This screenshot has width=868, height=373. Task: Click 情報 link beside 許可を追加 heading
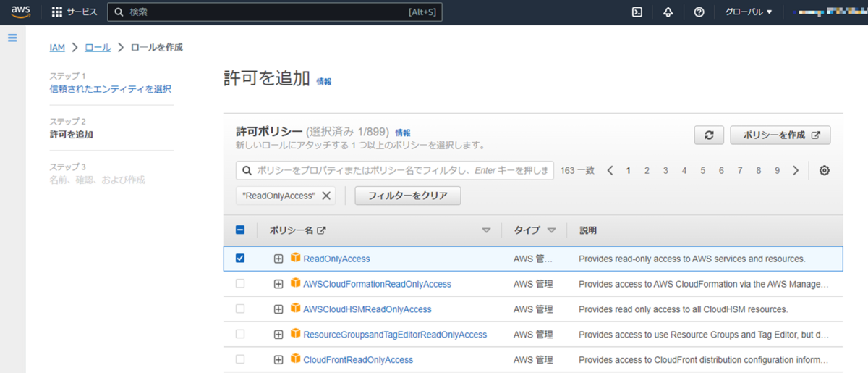[324, 82]
